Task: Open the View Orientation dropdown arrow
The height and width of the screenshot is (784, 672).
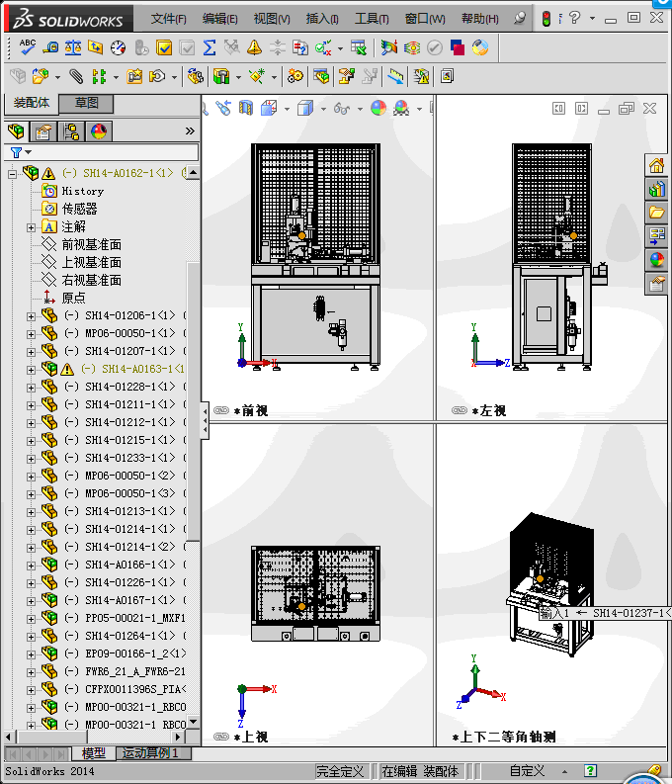Action: point(287,109)
